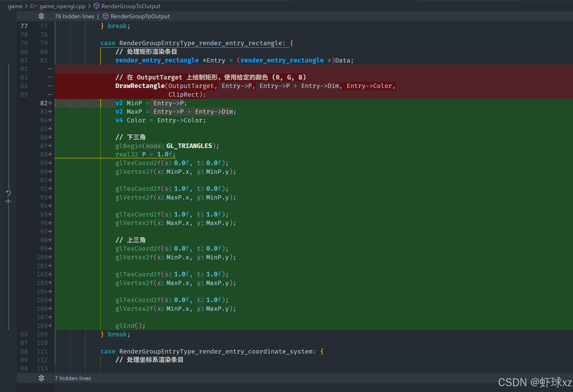The width and height of the screenshot is (573, 392).
Task: Expand the 7 hidden lines region
Action: [73, 378]
